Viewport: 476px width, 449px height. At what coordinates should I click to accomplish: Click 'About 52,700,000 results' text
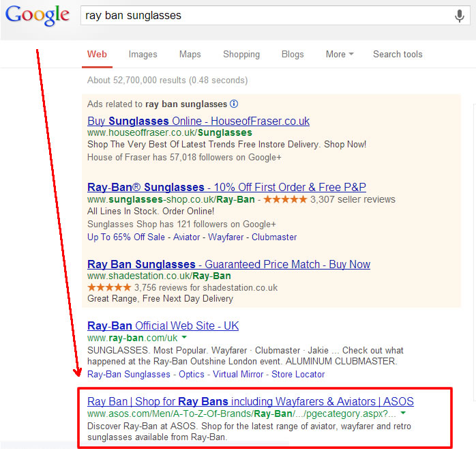(x=167, y=81)
